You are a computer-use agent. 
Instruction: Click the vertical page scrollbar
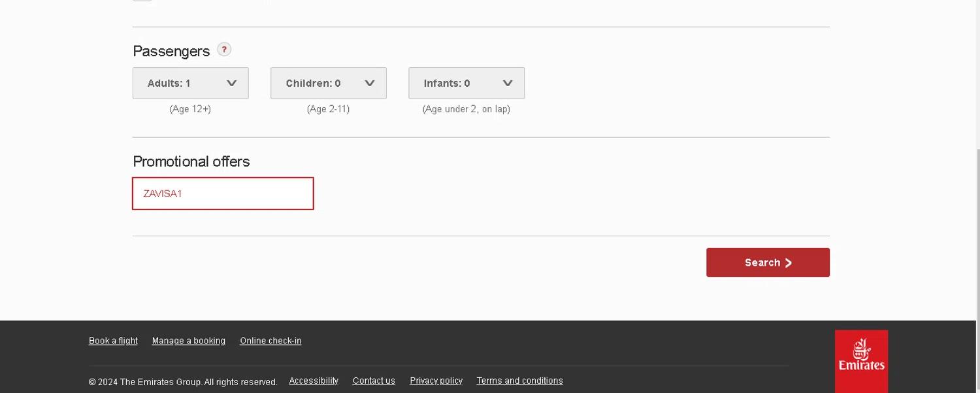coord(977,228)
